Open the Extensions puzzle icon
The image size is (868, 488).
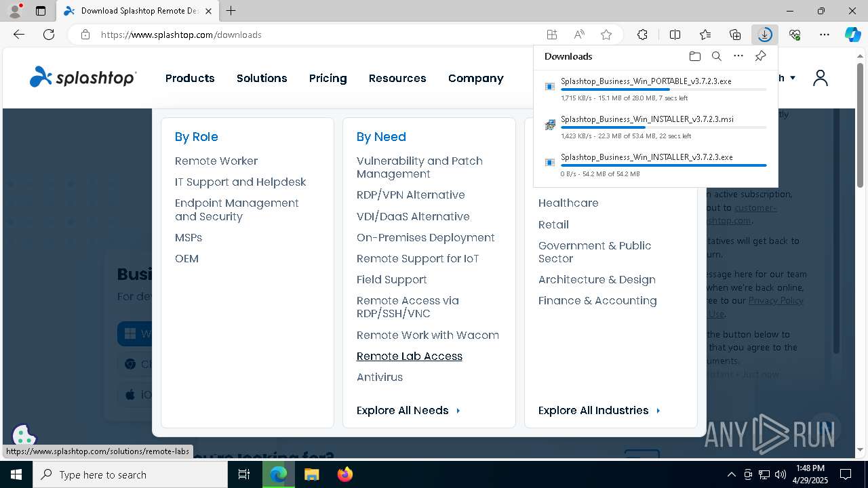642,35
